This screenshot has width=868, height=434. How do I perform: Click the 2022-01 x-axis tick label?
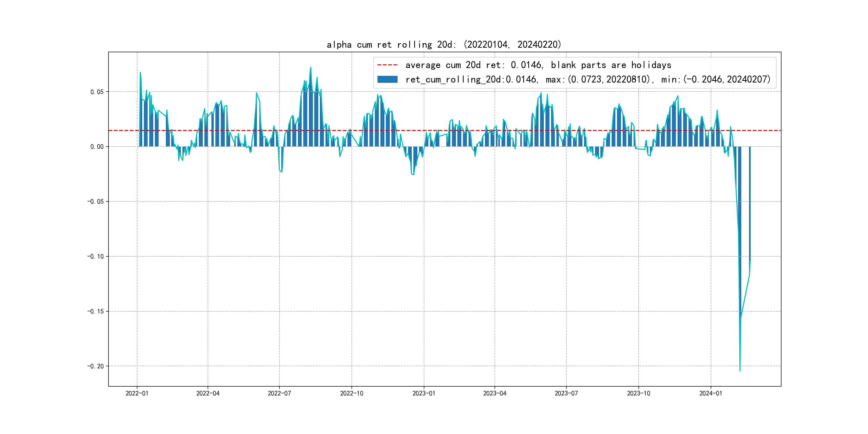[x=137, y=393]
